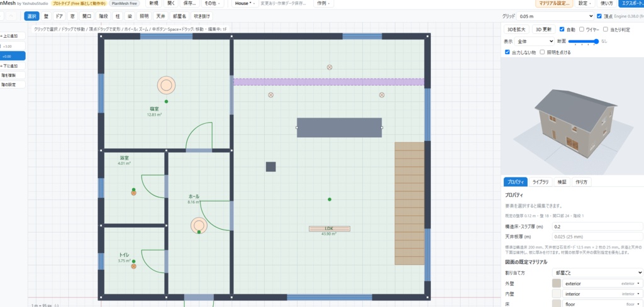Select the 開口 opening tool
644x307 pixels.
[x=87, y=16]
